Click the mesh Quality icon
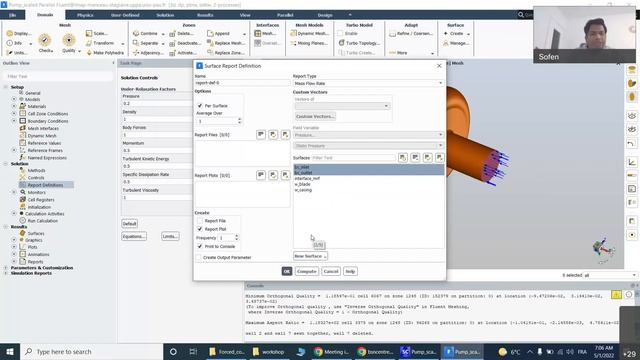Viewport: 640px width, 360px height. pos(69,40)
